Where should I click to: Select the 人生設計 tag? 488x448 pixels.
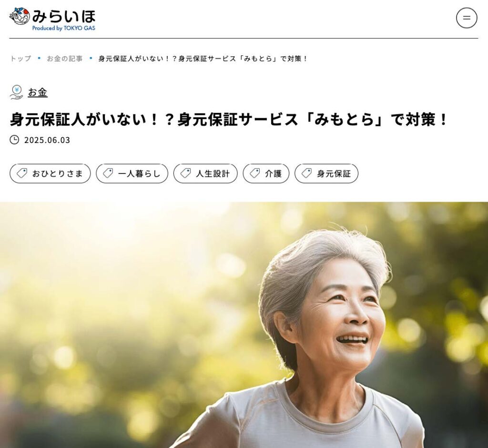tap(205, 173)
